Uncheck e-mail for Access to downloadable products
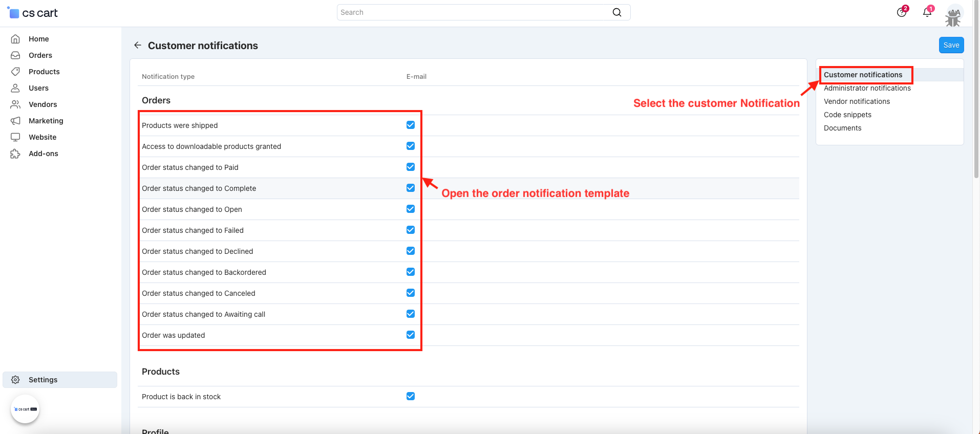The width and height of the screenshot is (980, 434). coord(411,146)
